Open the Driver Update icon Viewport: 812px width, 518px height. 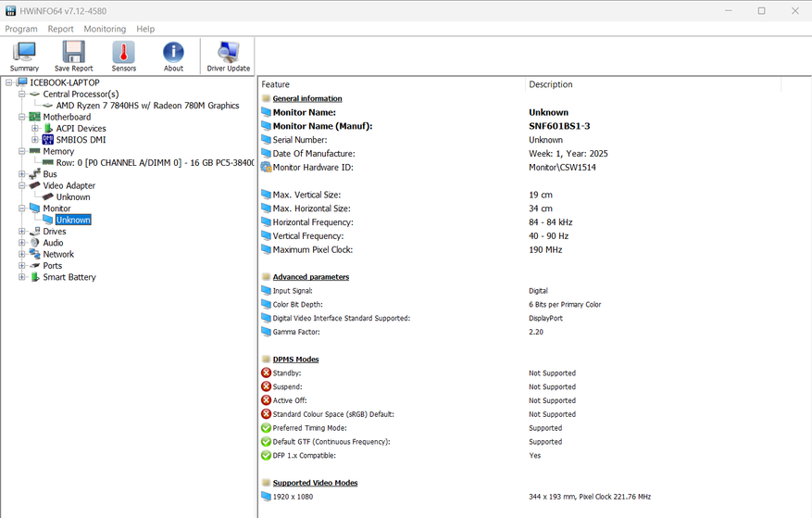[229, 56]
